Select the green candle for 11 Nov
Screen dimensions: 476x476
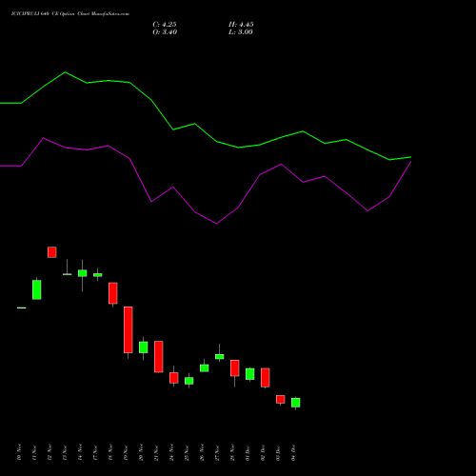[x=37, y=289]
